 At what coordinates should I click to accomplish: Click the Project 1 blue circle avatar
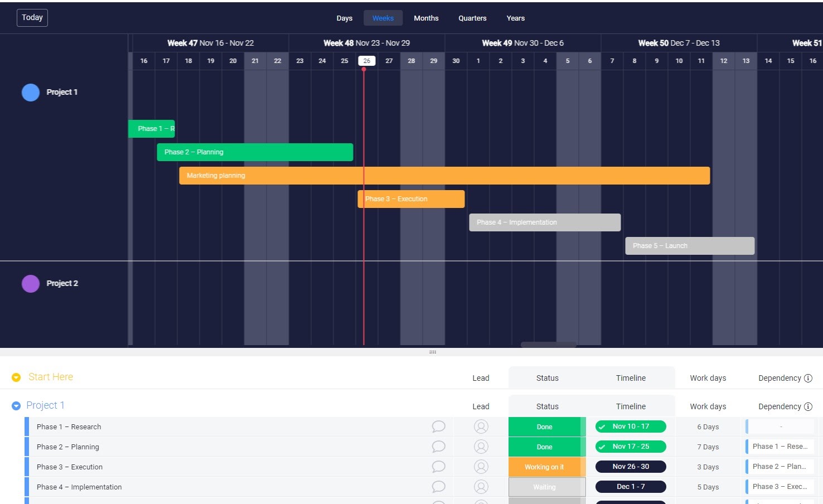click(31, 92)
